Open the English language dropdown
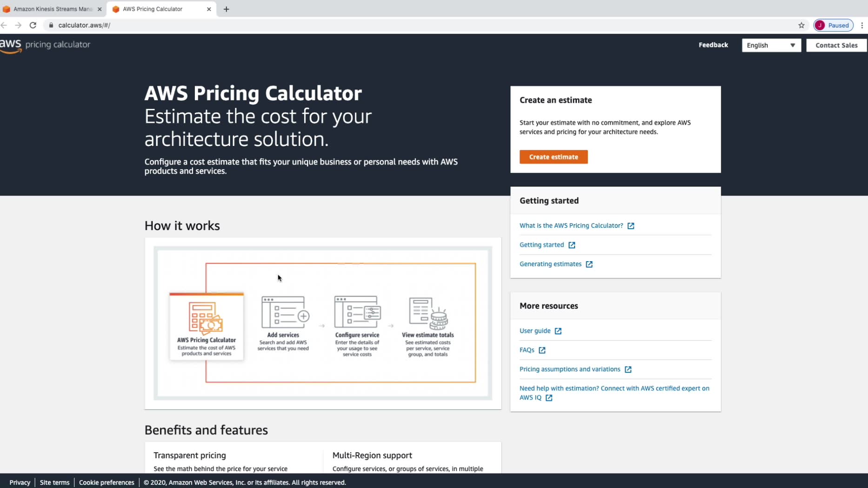Screen dimensions: 868x488 [771, 45]
